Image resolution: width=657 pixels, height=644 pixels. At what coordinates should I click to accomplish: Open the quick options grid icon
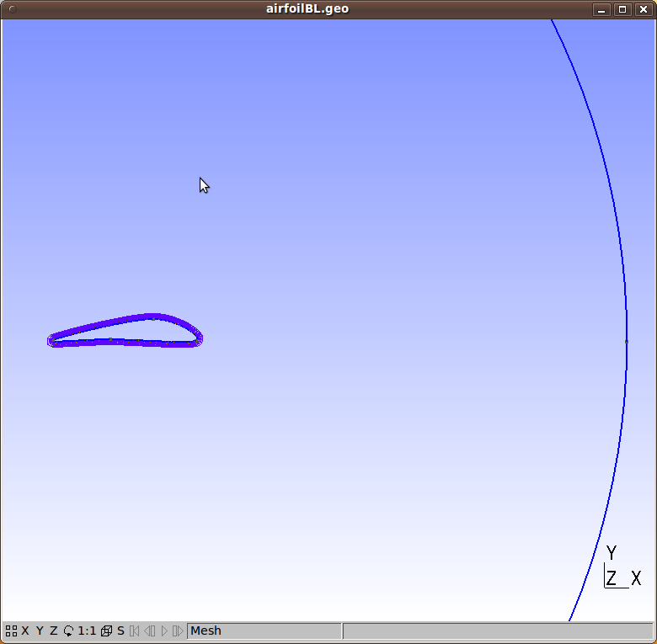click(11, 631)
